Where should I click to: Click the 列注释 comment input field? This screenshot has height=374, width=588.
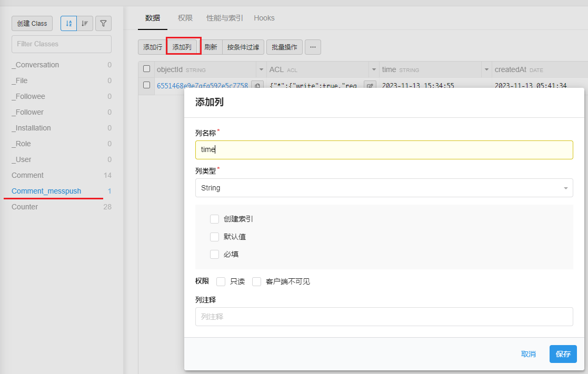coord(384,317)
